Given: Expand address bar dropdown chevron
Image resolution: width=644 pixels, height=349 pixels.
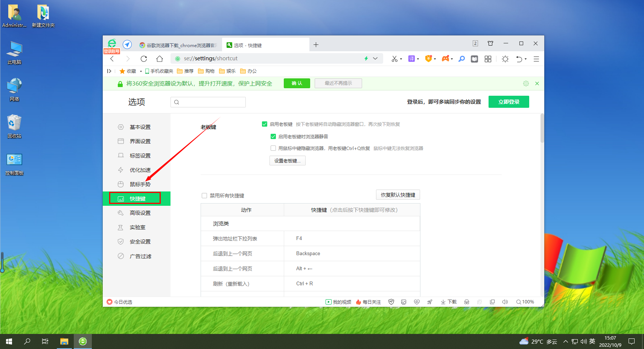Looking at the screenshot, I should (x=375, y=58).
